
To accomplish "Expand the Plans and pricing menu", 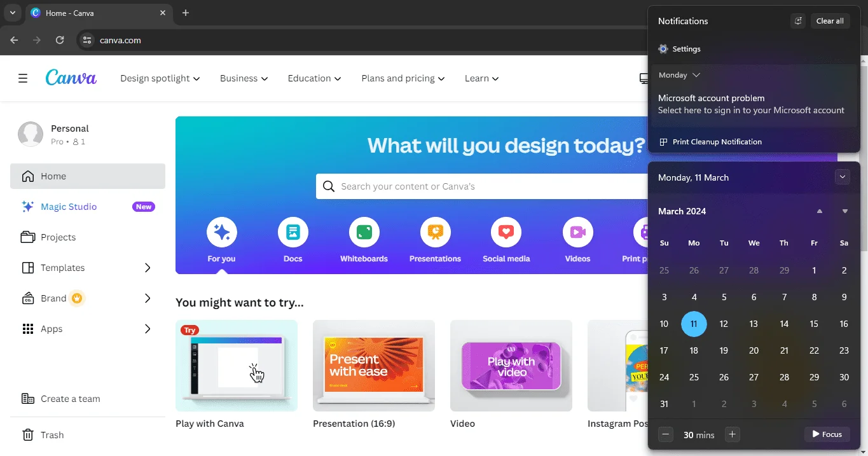I will [x=403, y=78].
